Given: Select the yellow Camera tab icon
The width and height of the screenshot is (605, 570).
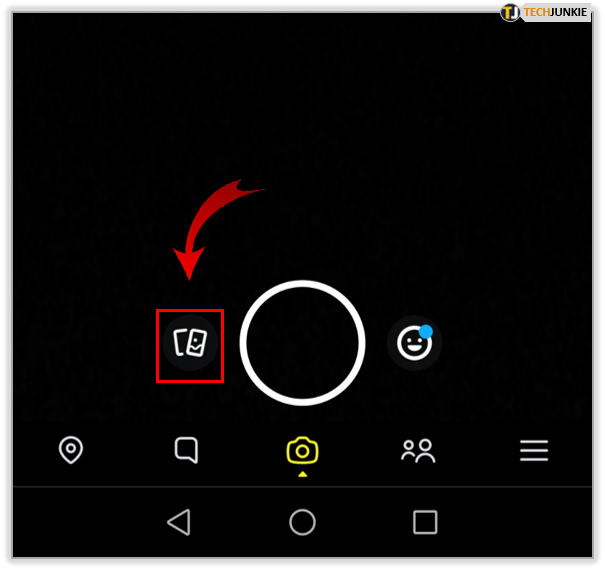Looking at the screenshot, I should click(302, 450).
